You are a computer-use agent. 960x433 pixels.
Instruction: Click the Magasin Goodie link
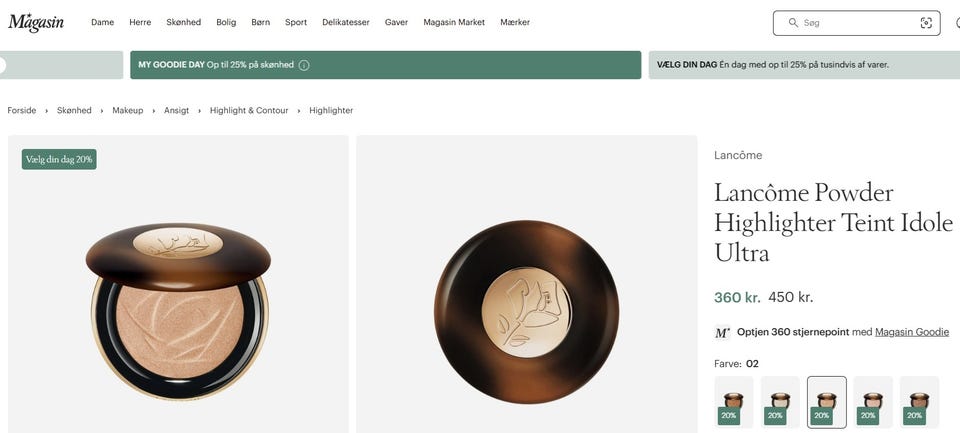(x=911, y=332)
